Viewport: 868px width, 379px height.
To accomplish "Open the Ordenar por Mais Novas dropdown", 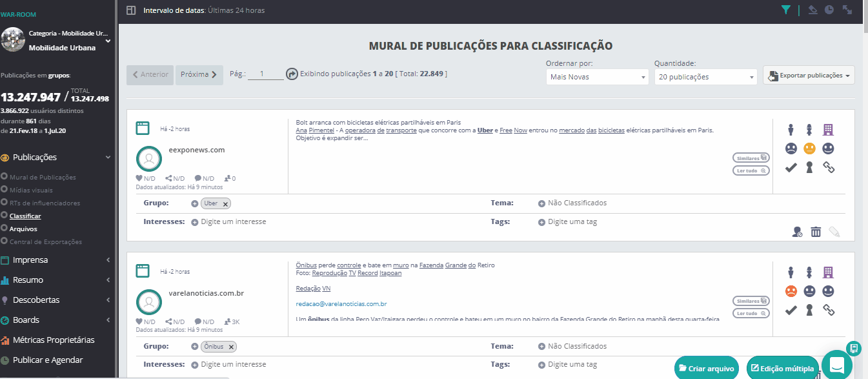I will (596, 77).
